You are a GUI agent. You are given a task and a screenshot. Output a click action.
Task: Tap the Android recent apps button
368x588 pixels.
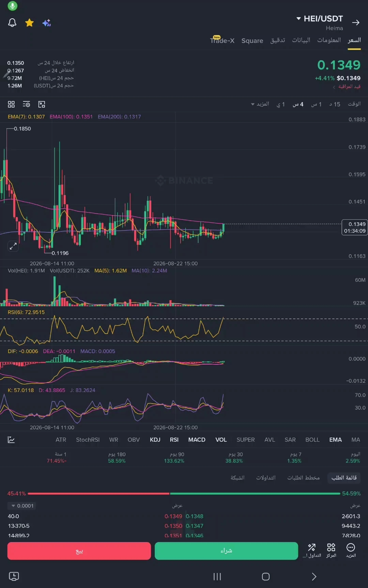click(217, 576)
